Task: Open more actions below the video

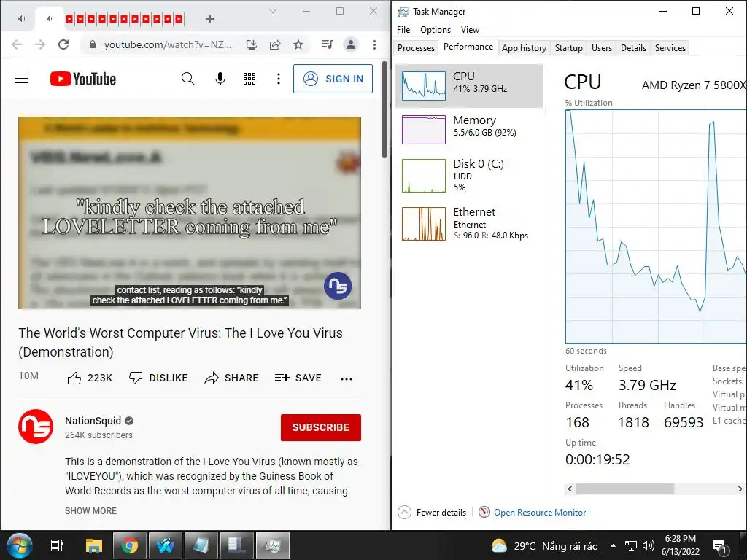Action: (x=347, y=379)
